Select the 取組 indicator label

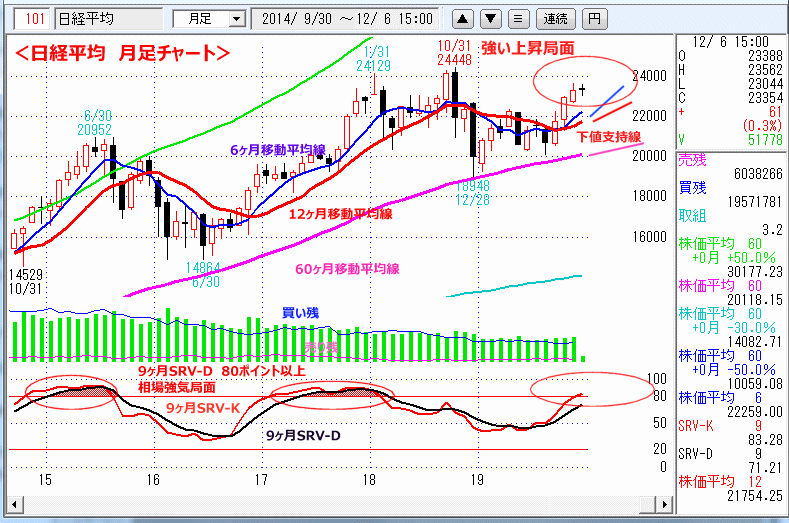[692, 214]
